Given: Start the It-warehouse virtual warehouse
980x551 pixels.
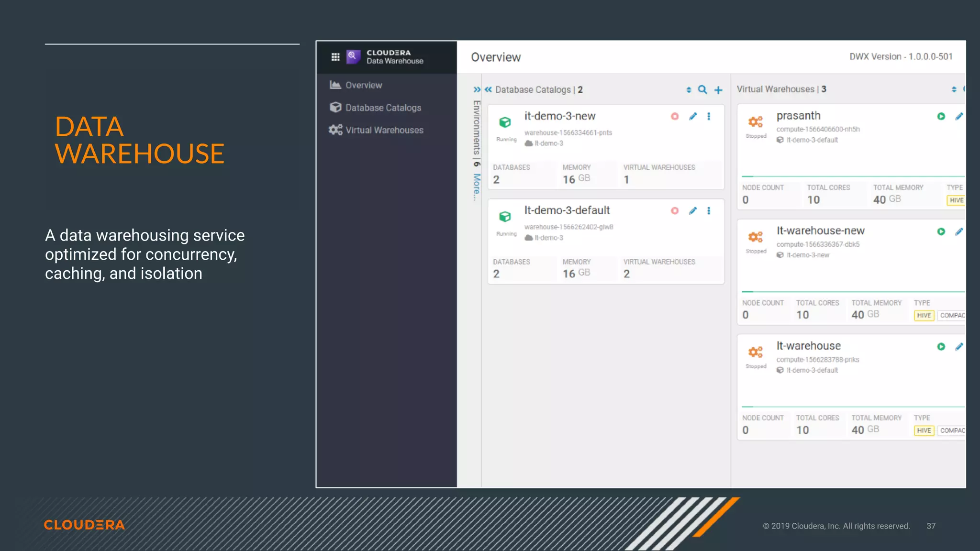Looking at the screenshot, I should tap(941, 347).
